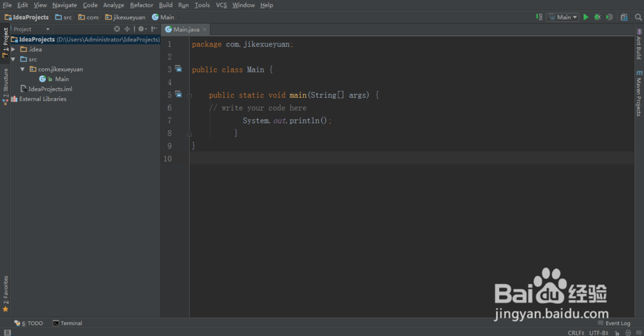Click the IdeaProjects.iml file icon
Screen dimensions: 644x336
(x=23, y=89)
